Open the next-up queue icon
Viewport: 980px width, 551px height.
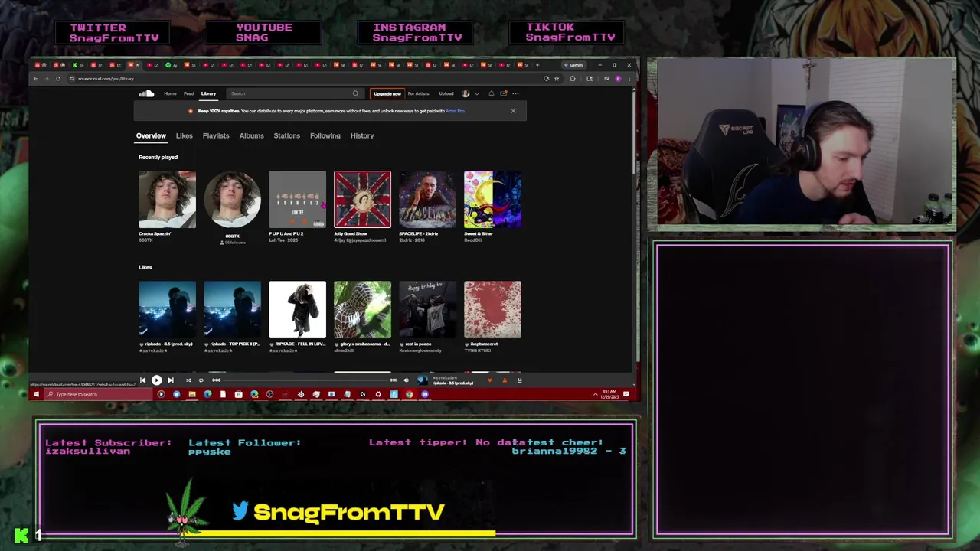pyautogui.click(x=519, y=380)
